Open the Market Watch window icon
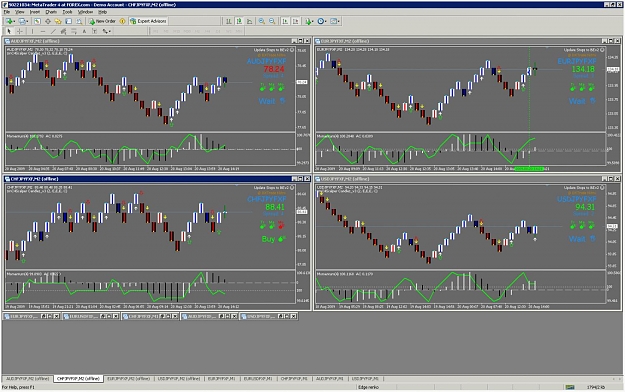Viewport: 625px width, 392px height. point(37,21)
